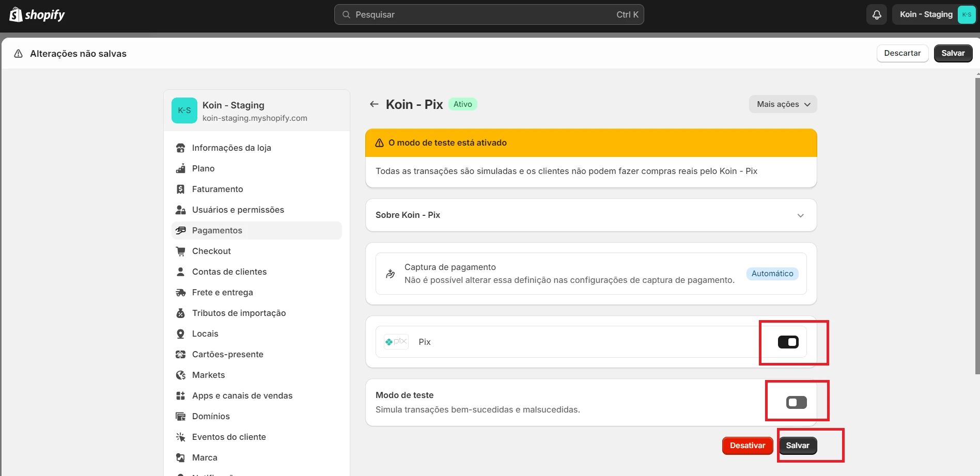The image size is (980, 476).
Task: Click the koin-staging.myshopify.com text
Action: click(255, 118)
